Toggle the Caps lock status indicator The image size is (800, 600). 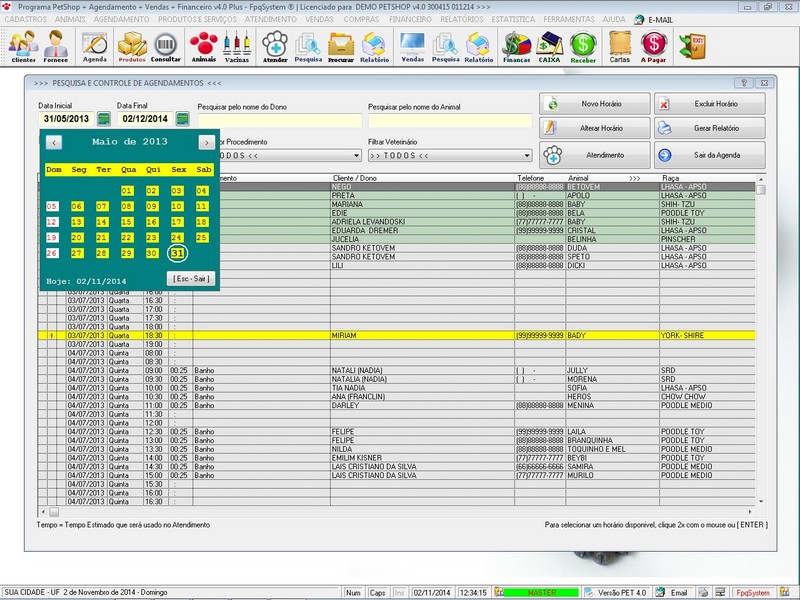(376, 590)
